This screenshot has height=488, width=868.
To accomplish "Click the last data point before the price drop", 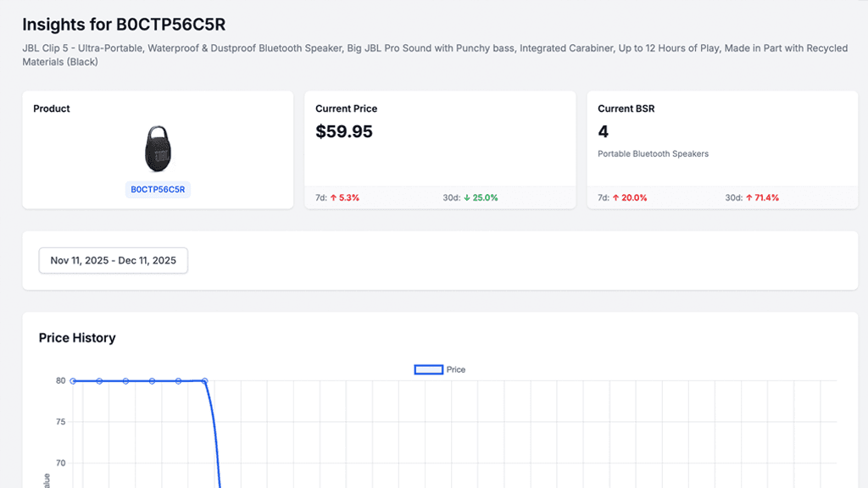I will (x=204, y=381).
